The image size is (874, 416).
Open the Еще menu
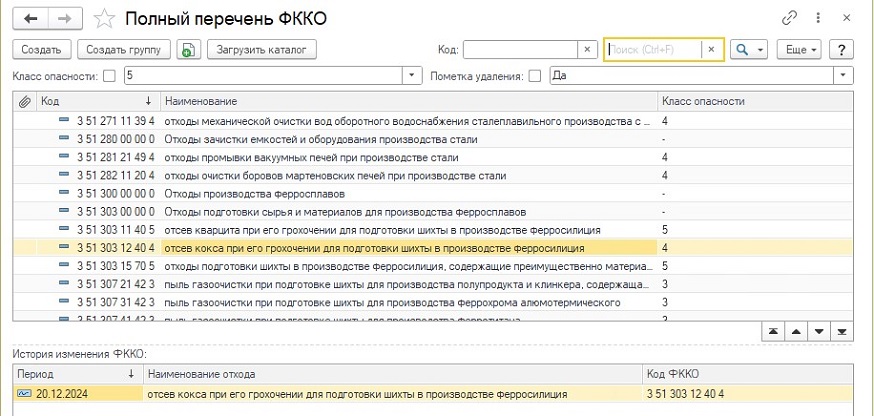click(802, 49)
